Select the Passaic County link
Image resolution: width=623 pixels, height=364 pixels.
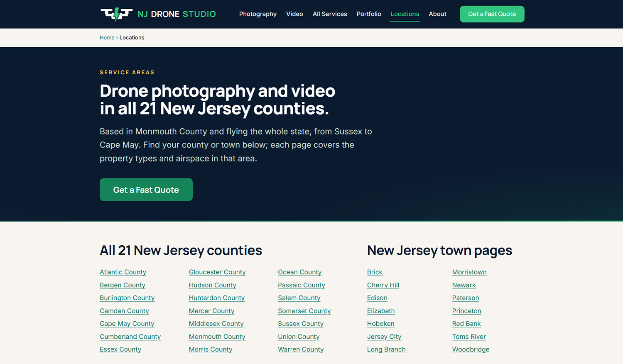coord(302,285)
